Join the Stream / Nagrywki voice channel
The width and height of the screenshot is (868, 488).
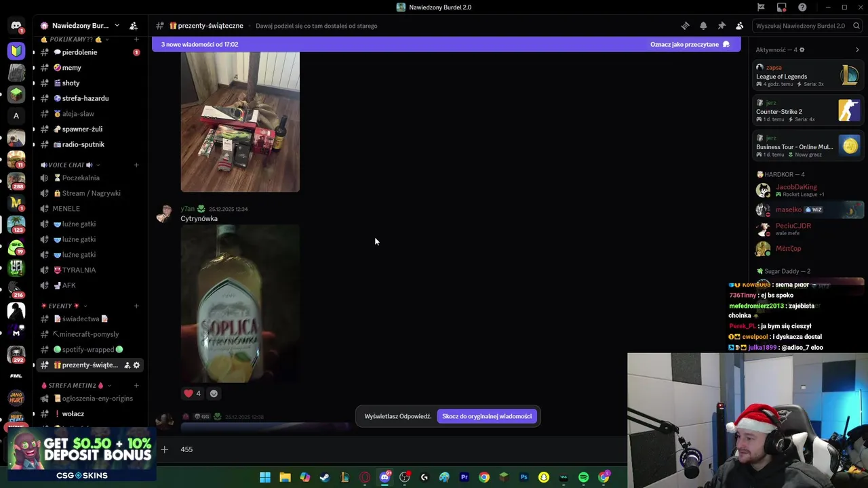[x=90, y=193]
